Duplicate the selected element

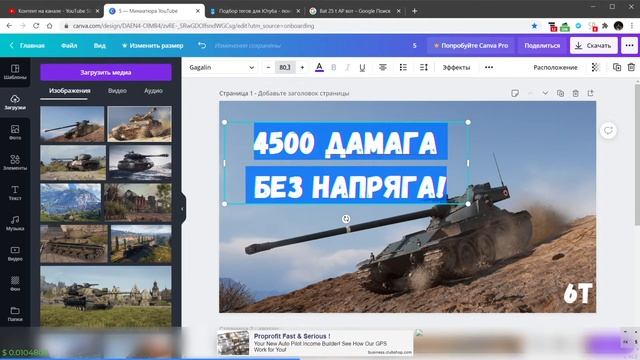pyautogui.click(x=617, y=67)
